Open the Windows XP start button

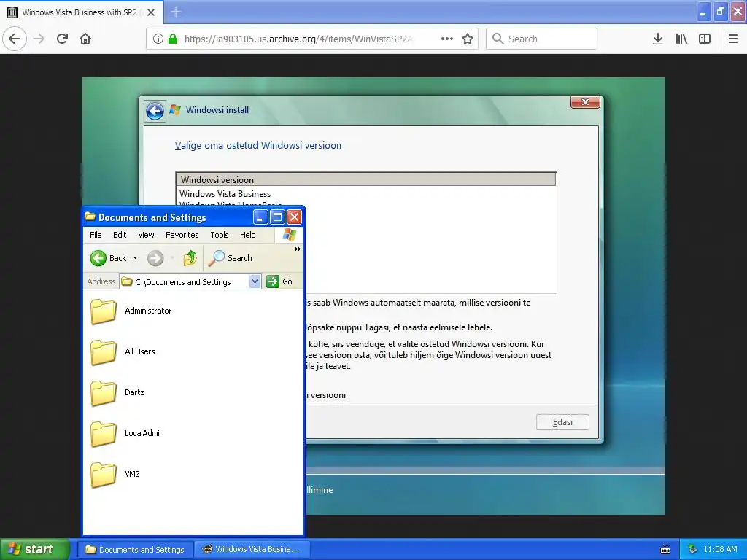point(34,549)
